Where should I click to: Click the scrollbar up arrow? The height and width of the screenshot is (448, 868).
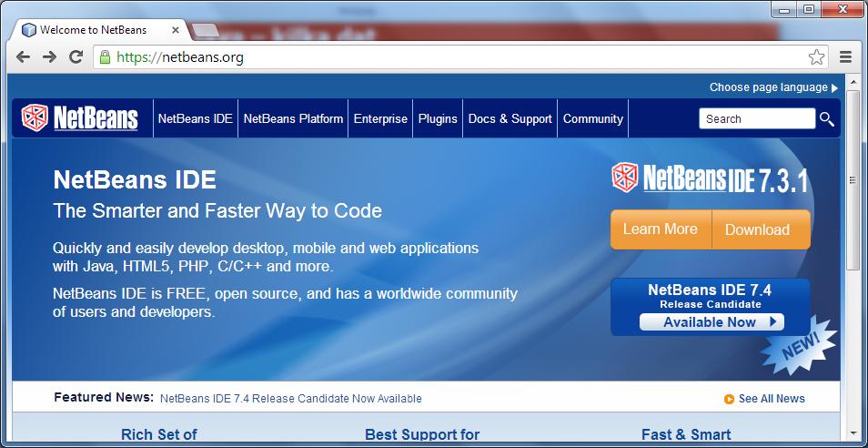pyautogui.click(x=853, y=81)
